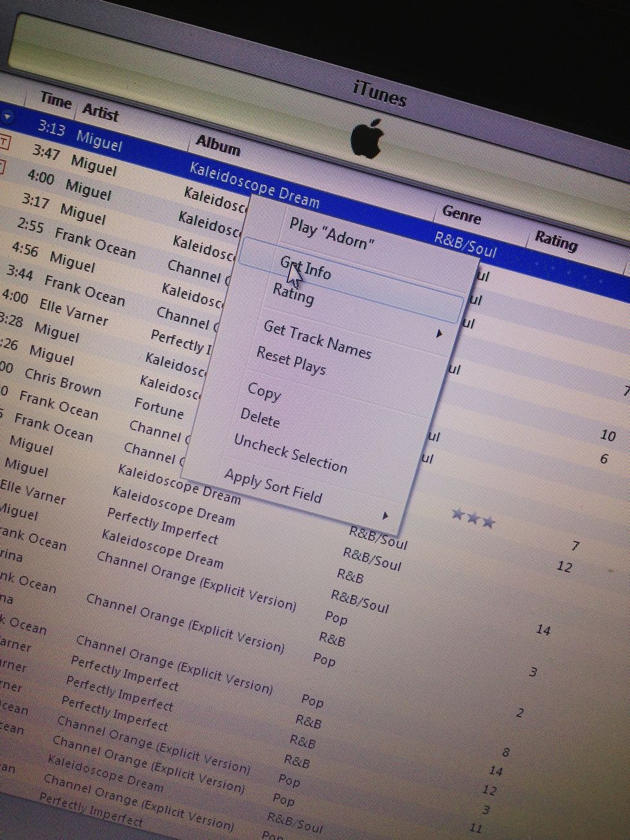This screenshot has width=630, height=840.
Task: Select the track with time 3:17
Action: click(x=35, y=201)
